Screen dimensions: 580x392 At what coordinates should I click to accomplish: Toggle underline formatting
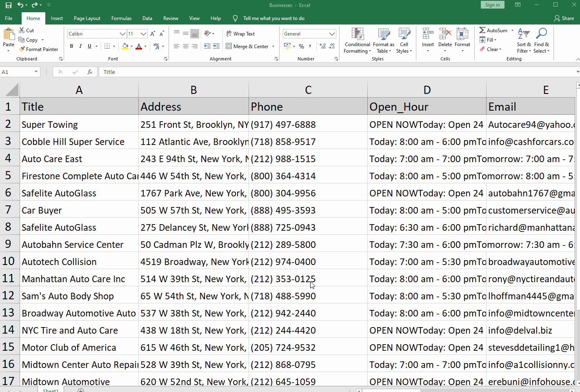coord(89,46)
